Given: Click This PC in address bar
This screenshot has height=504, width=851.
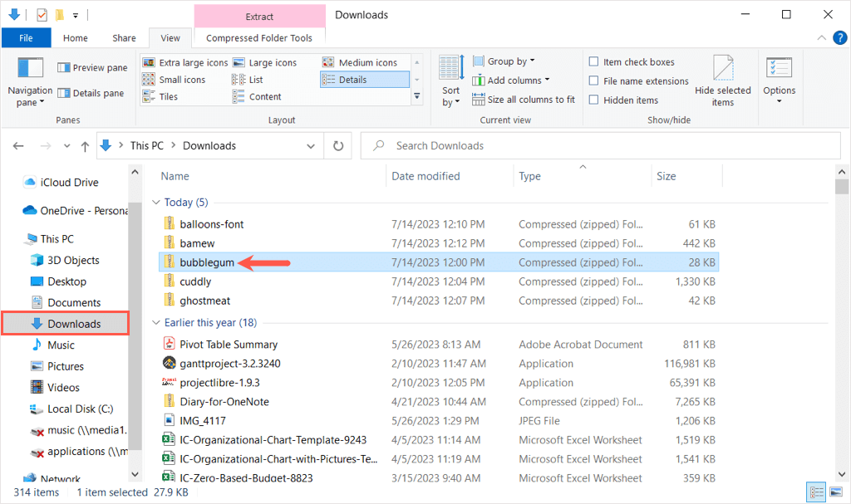Looking at the screenshot, I should [146, 146].
